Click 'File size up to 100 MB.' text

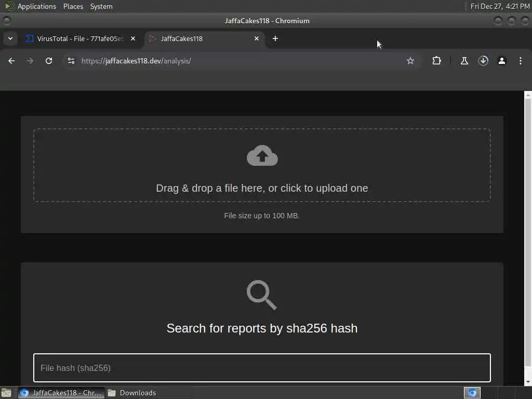tap(262, 216)
